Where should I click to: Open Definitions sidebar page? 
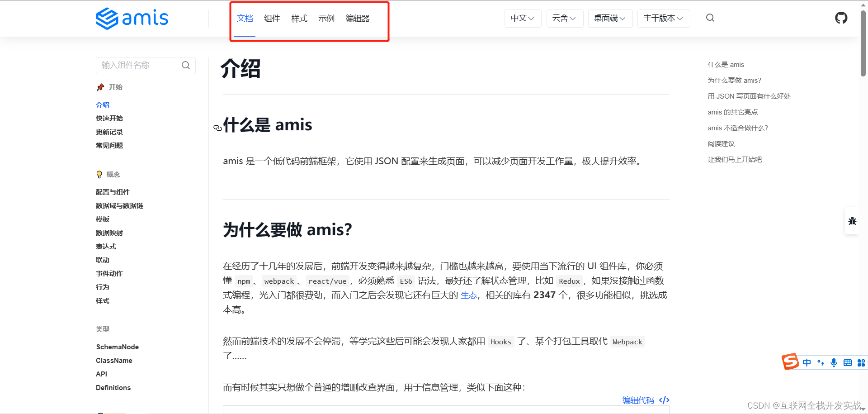pyautogui.click(x=113, y=387)
